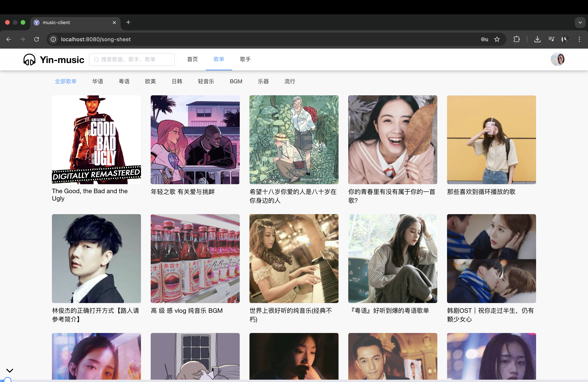Open the media control playlist icon

point(551,39)
